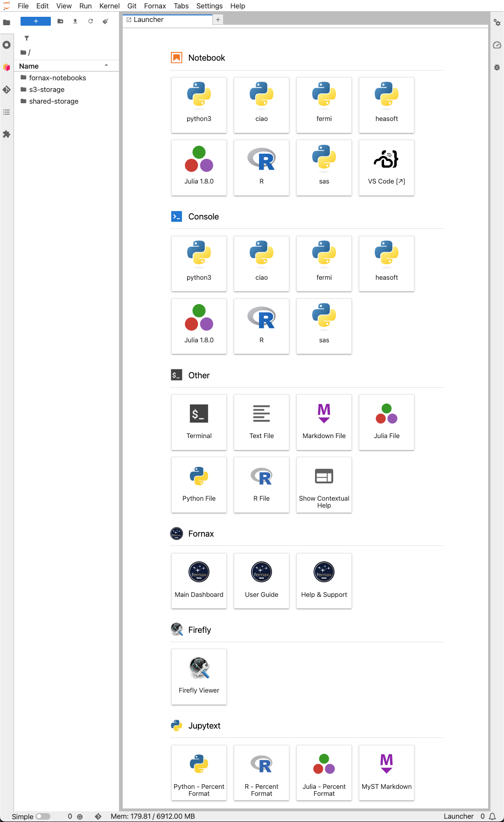
Task: Sort files using the Name column arrow
Action: (106, 66)
